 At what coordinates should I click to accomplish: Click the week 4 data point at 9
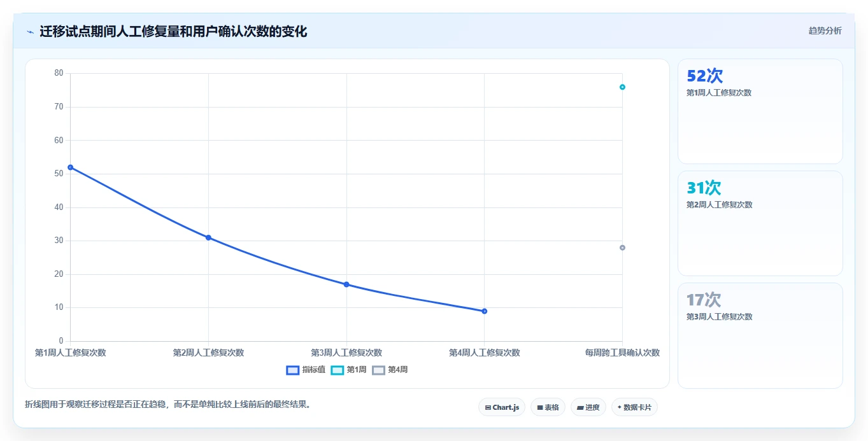pyautogui.click(x=485, y=311)
